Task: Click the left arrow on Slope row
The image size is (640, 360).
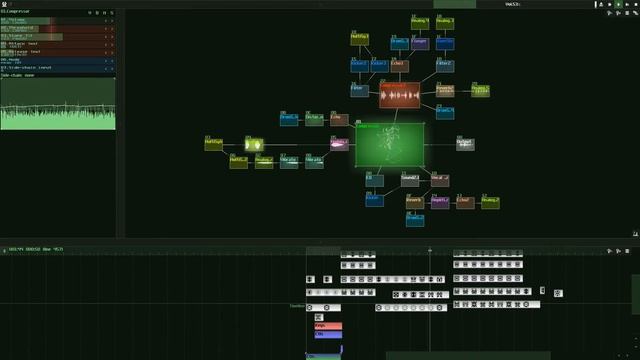Action: (106, 37)
